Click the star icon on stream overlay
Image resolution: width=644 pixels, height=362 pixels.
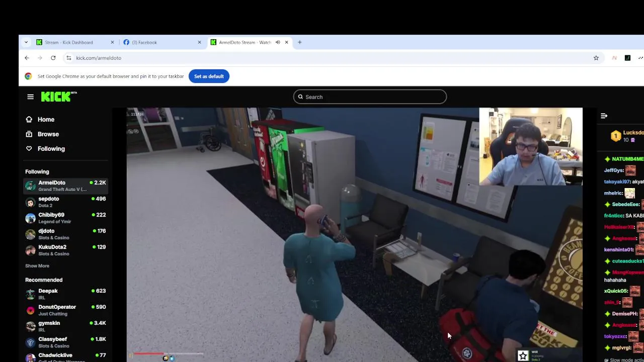523,356
